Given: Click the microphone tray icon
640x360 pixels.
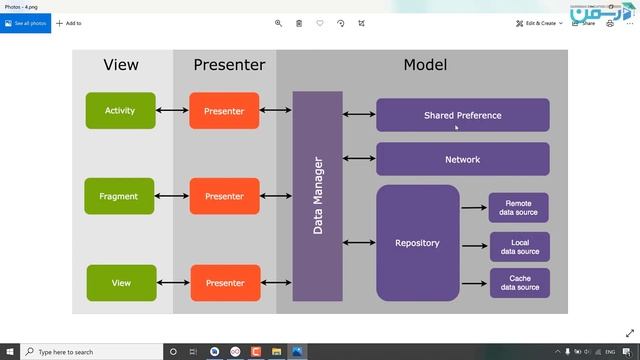Looking at the screenshot, I should click(567, 352).
